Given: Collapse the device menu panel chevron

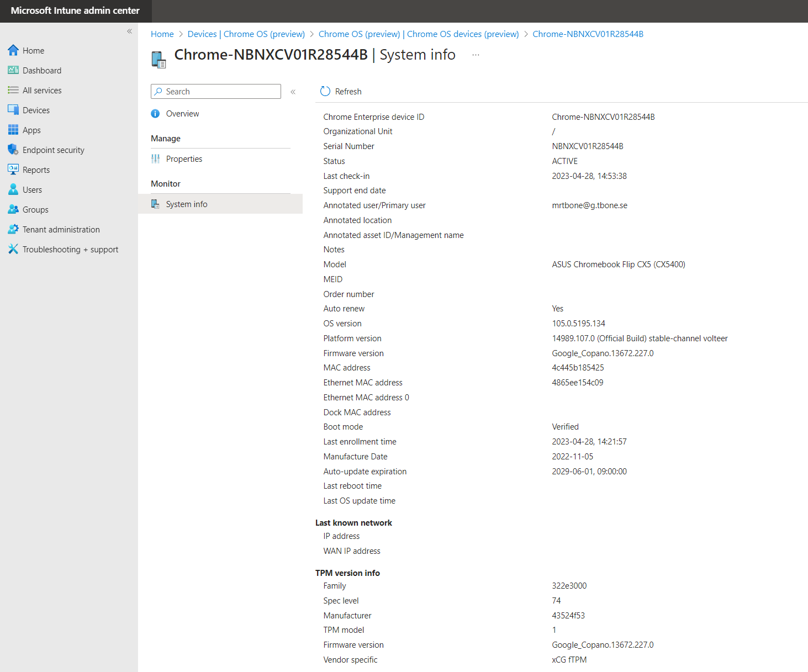Looking at the screenshot, I should pyautogui.click(x=293, y=92).
